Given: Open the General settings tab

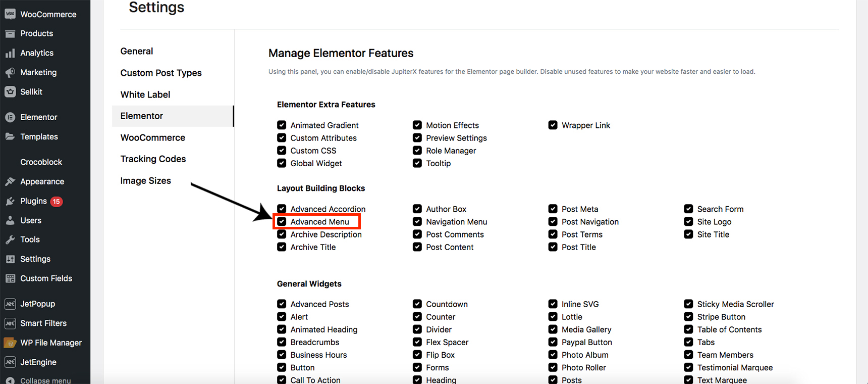Looking at the screenshot, I should [x=137, y=51].
